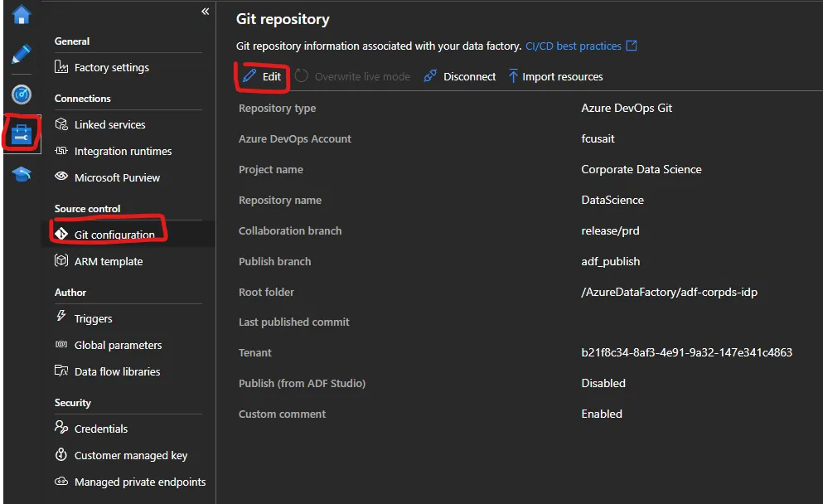Click the Edit pencil button
This screenshot has height=504, width=823.
click(262, 76)
